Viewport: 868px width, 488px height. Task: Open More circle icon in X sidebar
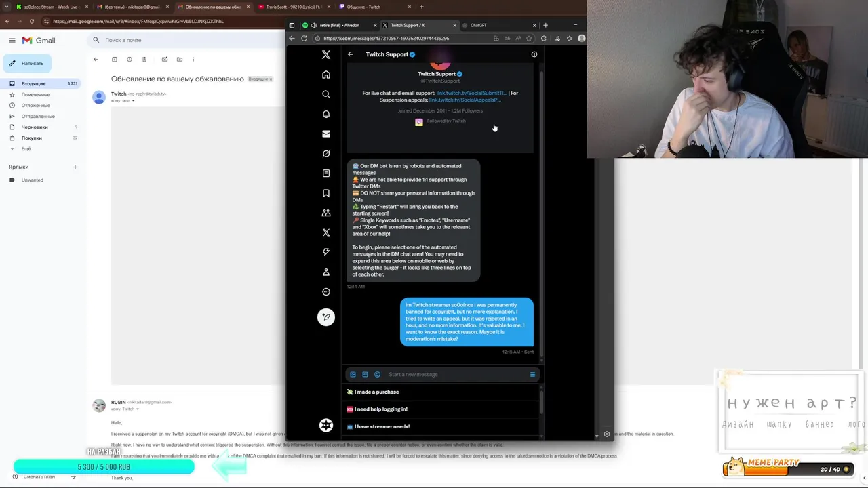pos(326,292)
